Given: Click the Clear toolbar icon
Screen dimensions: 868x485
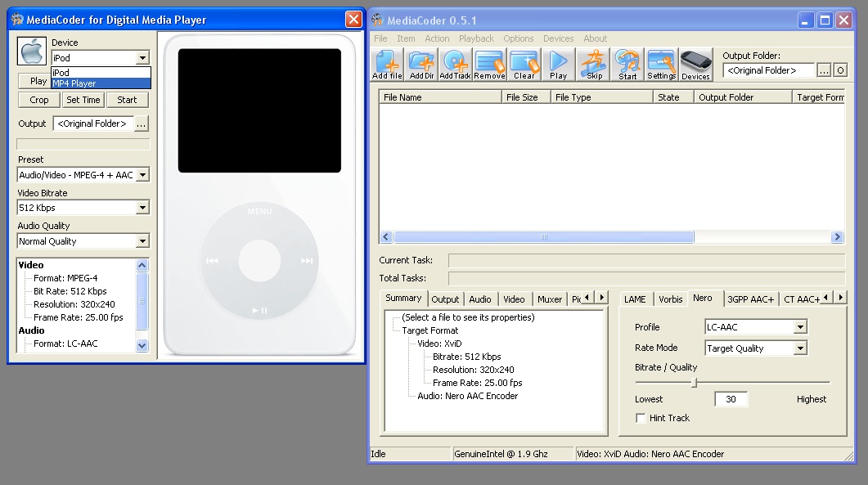Looking at the screenshot, I should [524, 65].
